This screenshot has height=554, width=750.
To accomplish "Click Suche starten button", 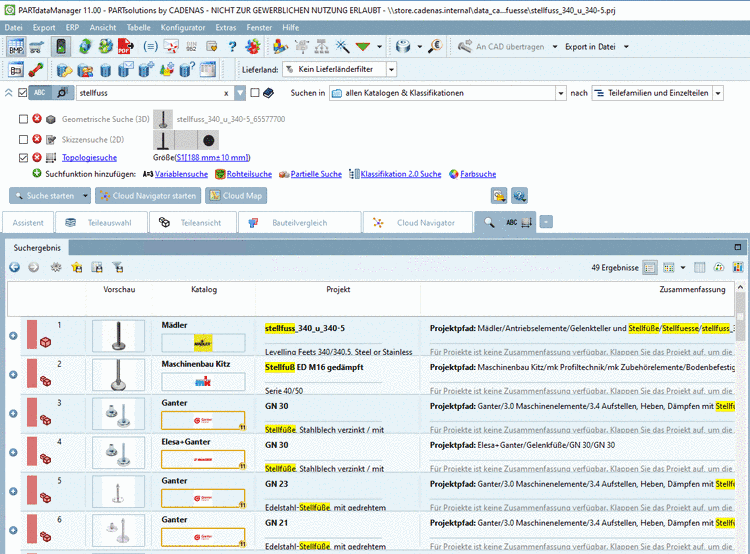I will pyautogui.click(x=45, y=196).
